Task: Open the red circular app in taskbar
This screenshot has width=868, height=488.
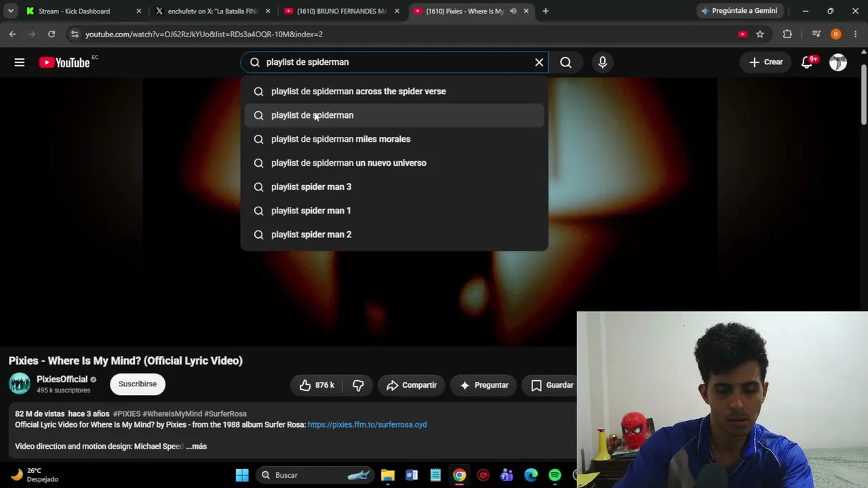Action: pyautogui.click(x=483, y=475)
